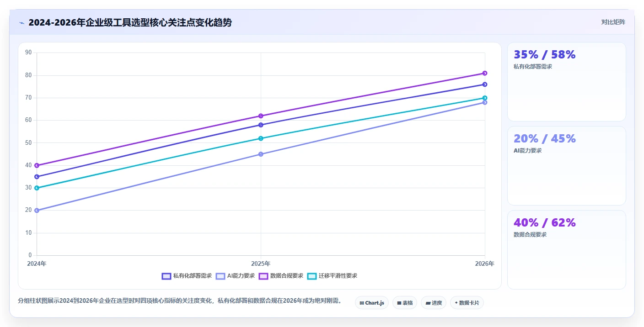644x327 pixels.
Task: Click the AI能力要求 card caption
Action: [527, 151]
